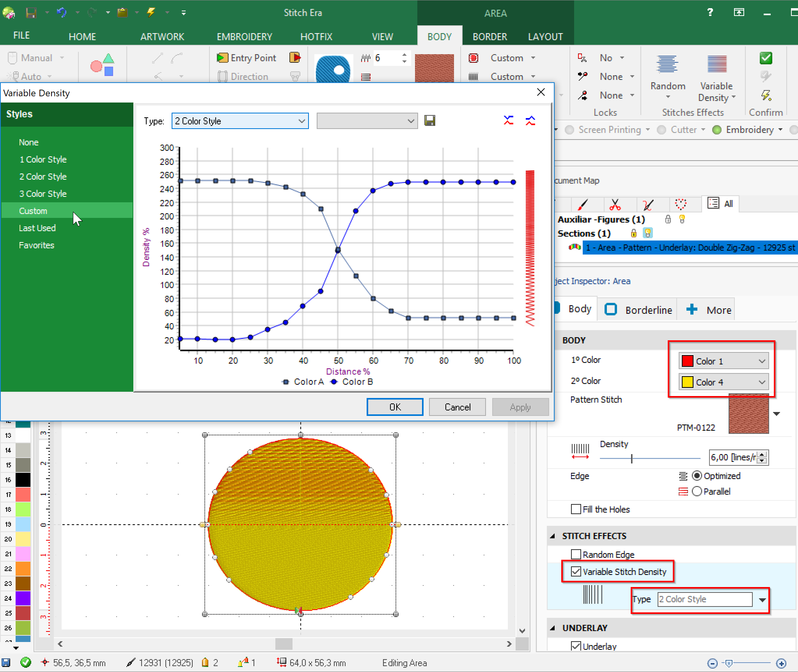798x672 pixels.
Task: Enable the Random Edge checkbox
Action: tap(576, 554)
